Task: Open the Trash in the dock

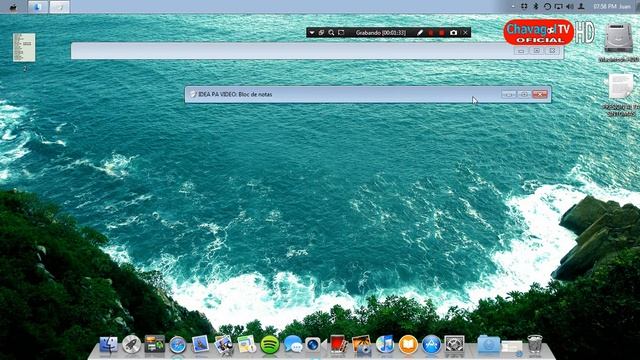Action: pyautogui.click(x=534, y=344)
